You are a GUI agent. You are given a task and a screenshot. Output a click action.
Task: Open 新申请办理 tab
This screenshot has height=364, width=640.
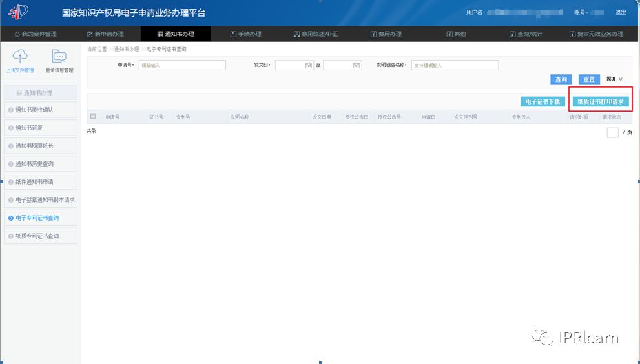(x=105, y=34)
